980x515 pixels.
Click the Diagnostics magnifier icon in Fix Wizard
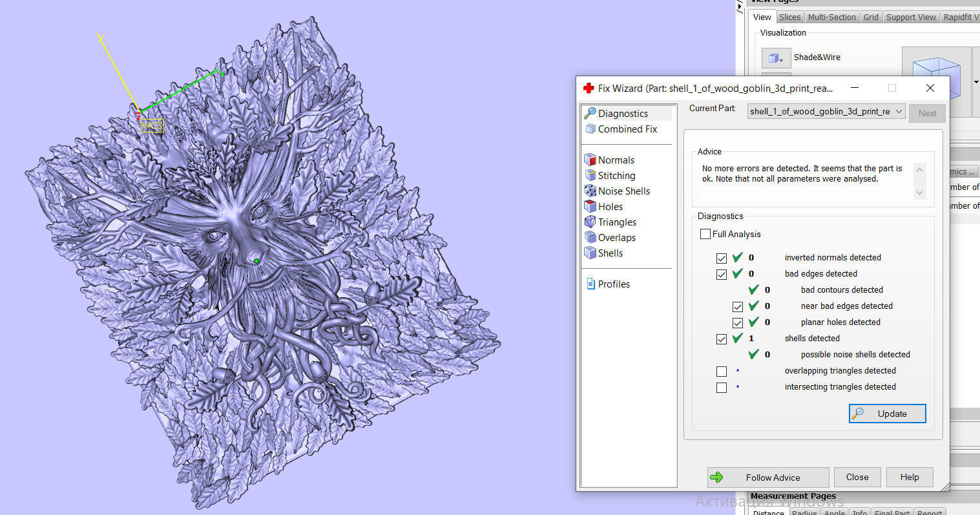[x=590, y=113]
